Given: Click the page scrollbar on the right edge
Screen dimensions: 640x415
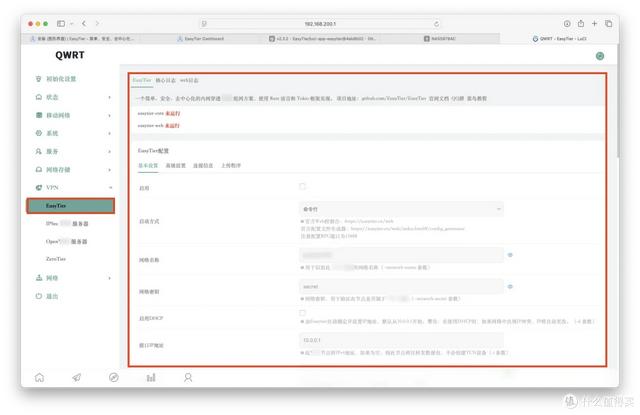Looking at the screenshot, I should [618, 101].
